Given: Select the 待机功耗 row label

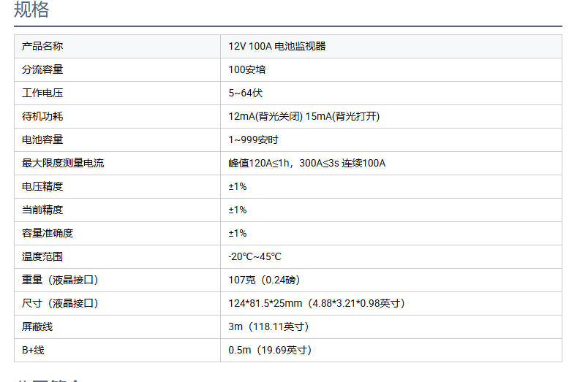Looking at the screenshot, I should [42, 116].
